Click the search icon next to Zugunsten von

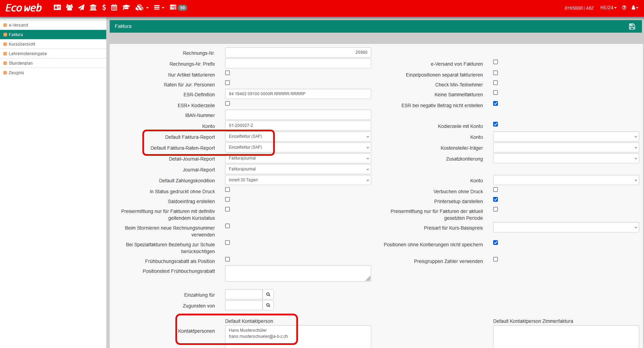[268, 305]
